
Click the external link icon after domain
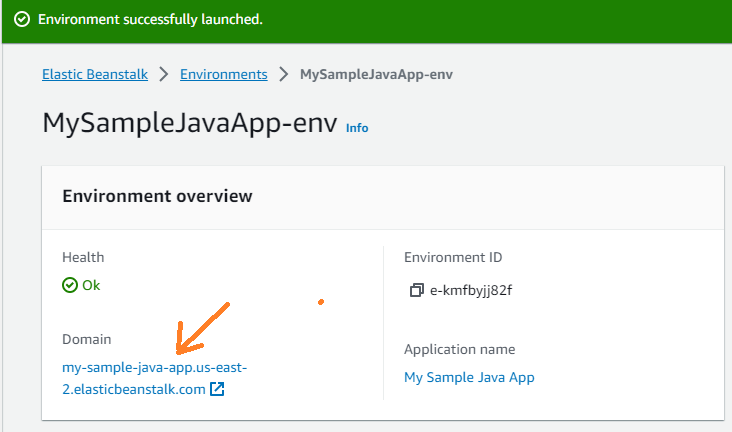217,389
